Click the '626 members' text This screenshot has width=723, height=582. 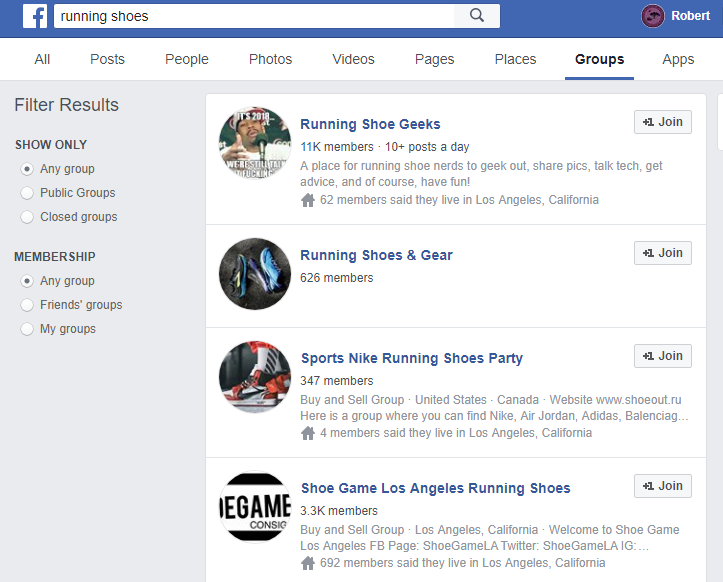(337, 278)
